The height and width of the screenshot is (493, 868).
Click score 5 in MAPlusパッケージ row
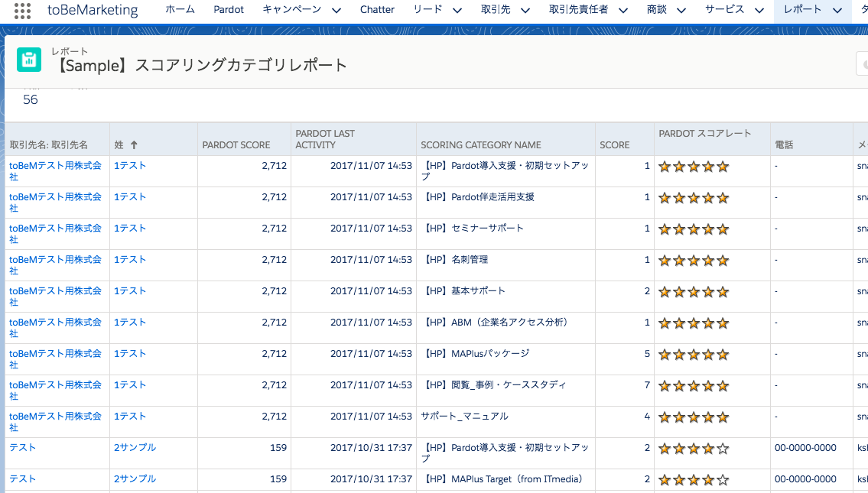point(646,354)
